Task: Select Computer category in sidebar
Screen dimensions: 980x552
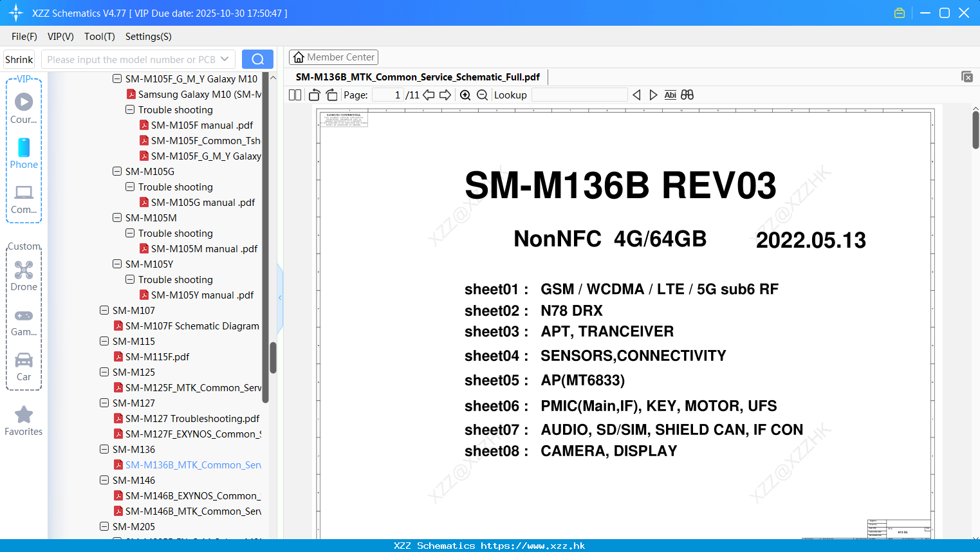Action: tap(24, 199)
